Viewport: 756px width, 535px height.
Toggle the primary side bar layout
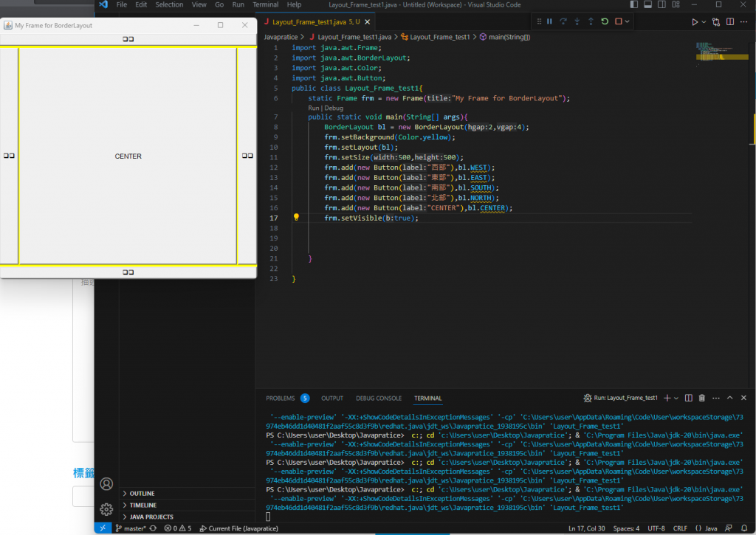tap(633, 5)
